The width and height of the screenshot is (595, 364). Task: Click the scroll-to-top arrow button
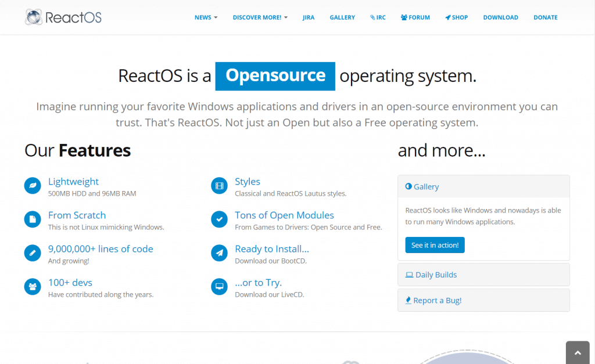tap(577, 353)
